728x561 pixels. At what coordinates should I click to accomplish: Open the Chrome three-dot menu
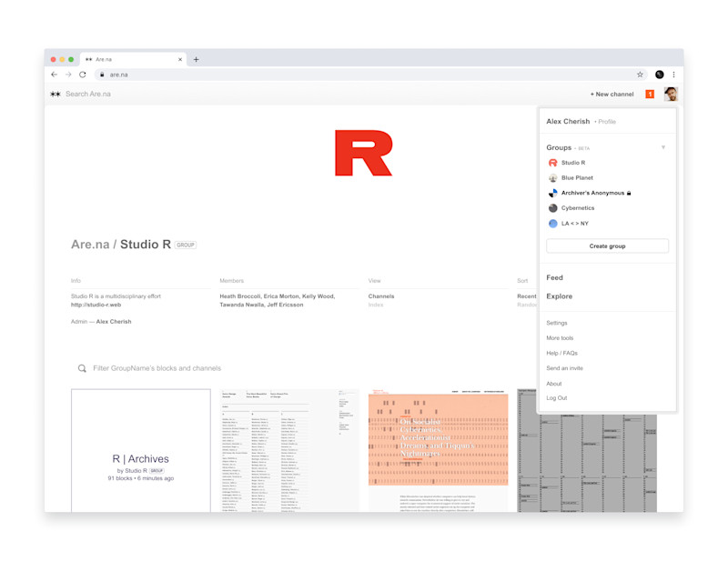(673, 75)
